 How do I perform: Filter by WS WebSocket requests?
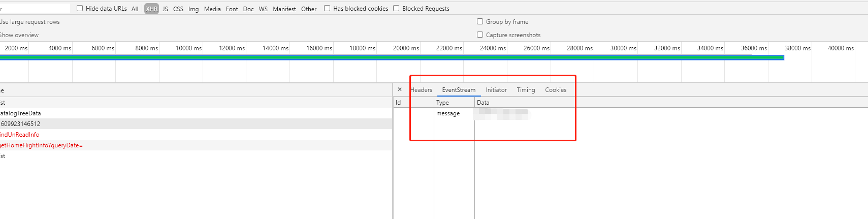(x=263, y=9)
